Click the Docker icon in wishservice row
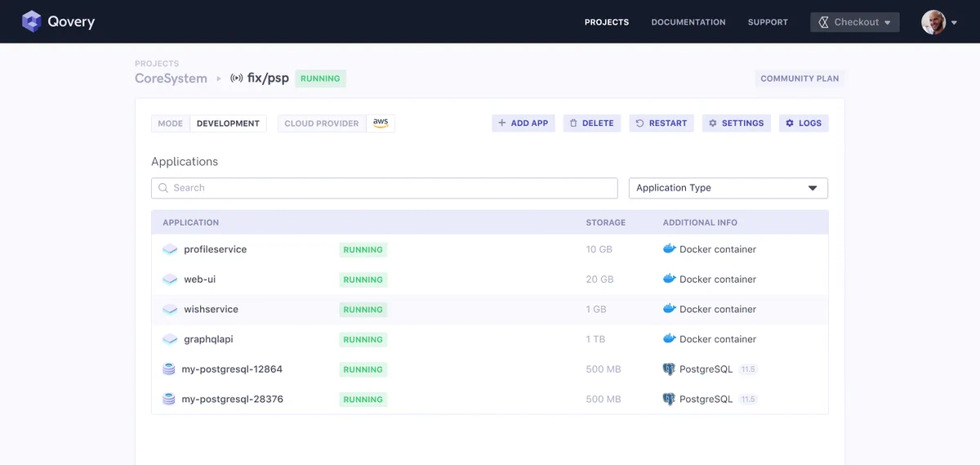Screen dimensions: 980x465 tap(670, 308)
